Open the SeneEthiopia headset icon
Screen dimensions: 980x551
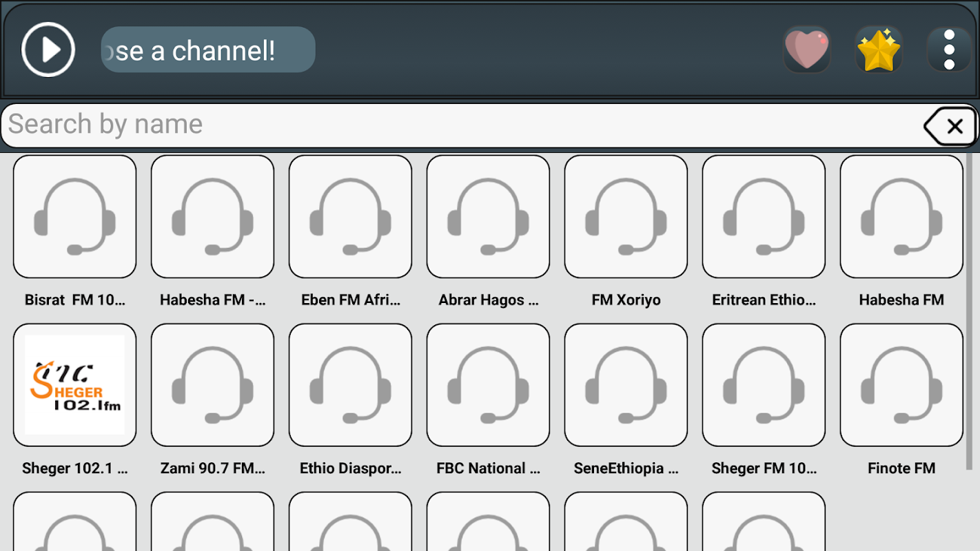[626, 385]
